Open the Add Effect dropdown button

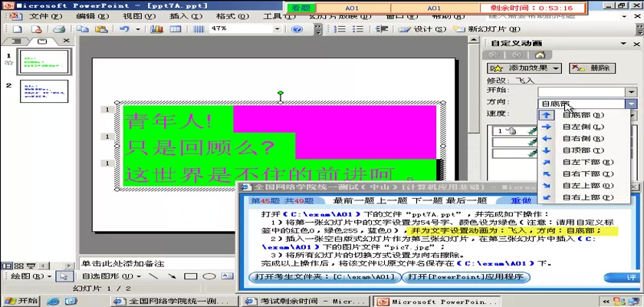tap(524, 68)
